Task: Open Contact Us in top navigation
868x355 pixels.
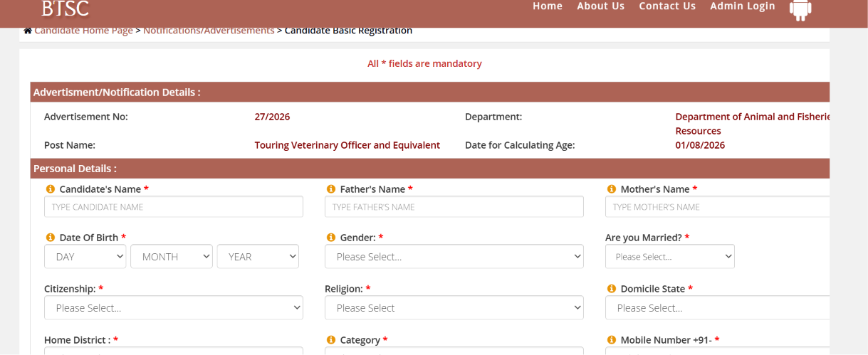Action: click(x=667, y=6)
